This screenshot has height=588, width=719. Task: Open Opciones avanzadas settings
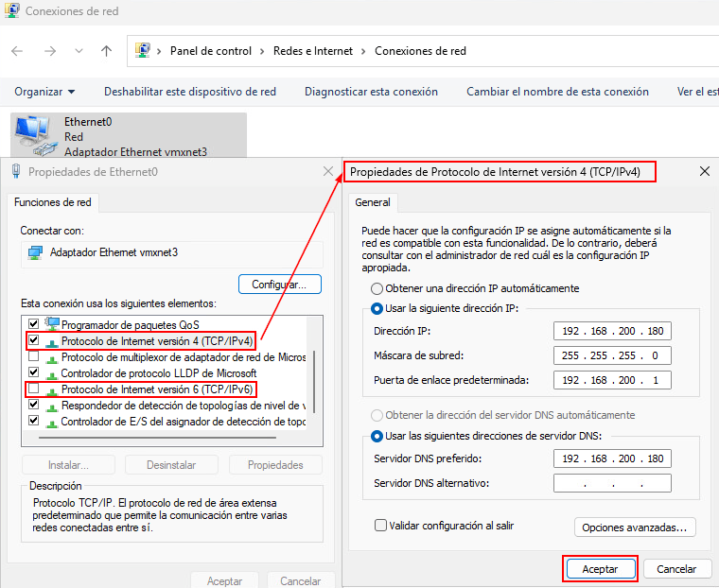pos(636,527)
